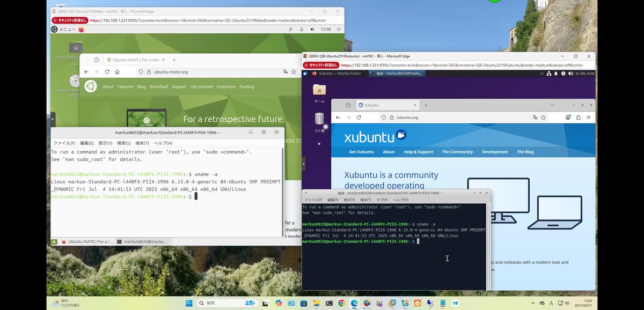
Task: Open Download link on Ubuntu MATE site
Action: click(x=158, y=86)
